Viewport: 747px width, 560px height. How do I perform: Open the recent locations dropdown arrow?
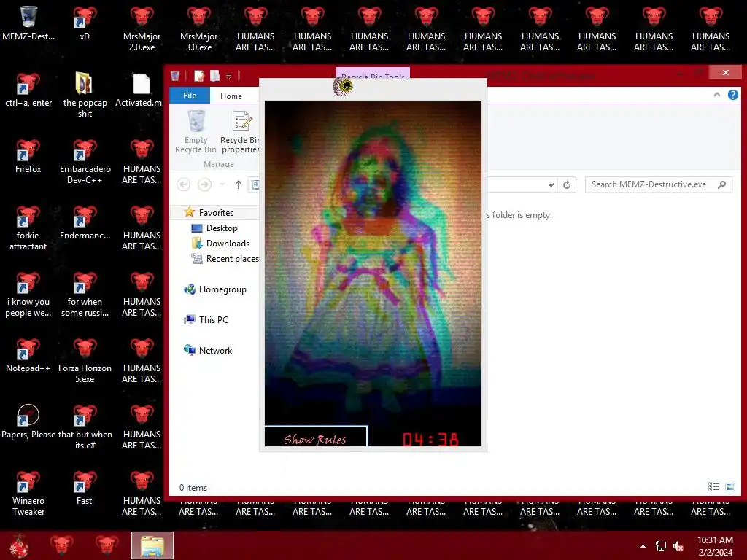pos(222,184)
